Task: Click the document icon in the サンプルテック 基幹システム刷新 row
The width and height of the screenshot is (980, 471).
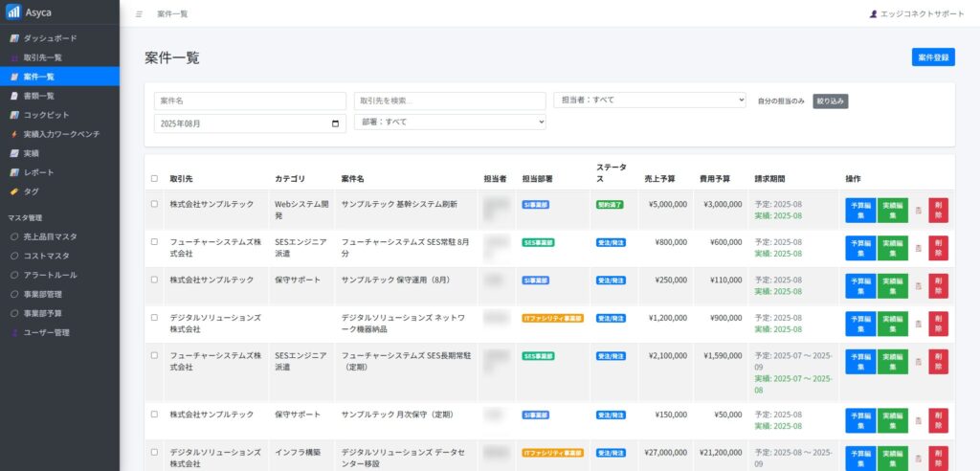Action: pos(919,210)
